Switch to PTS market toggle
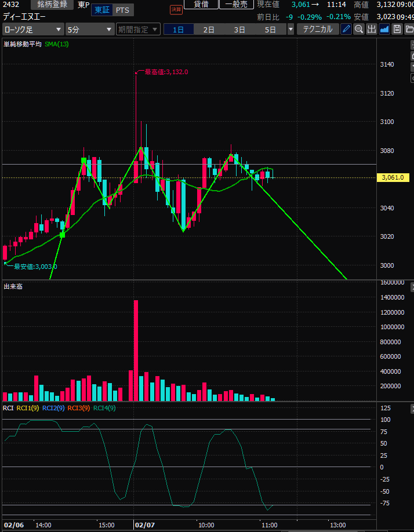The height and width of the screenshot is (532, 414). click(x=122, y=10)
